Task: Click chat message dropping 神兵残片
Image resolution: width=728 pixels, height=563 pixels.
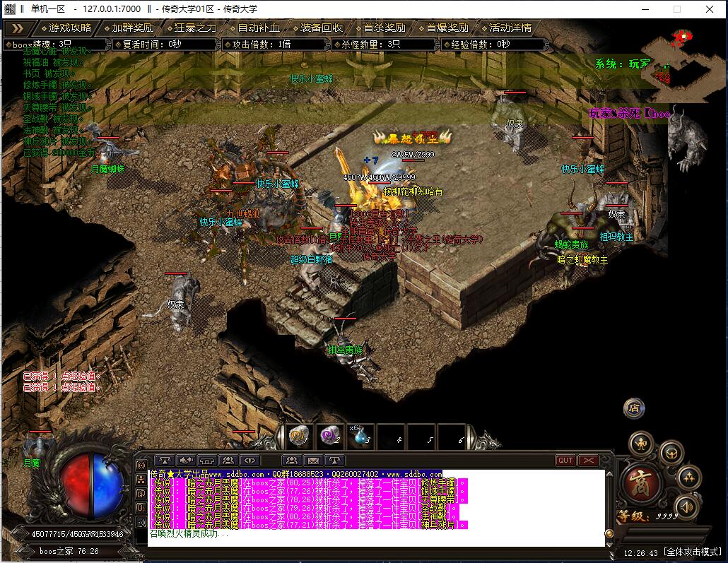Action: [308, 525]
